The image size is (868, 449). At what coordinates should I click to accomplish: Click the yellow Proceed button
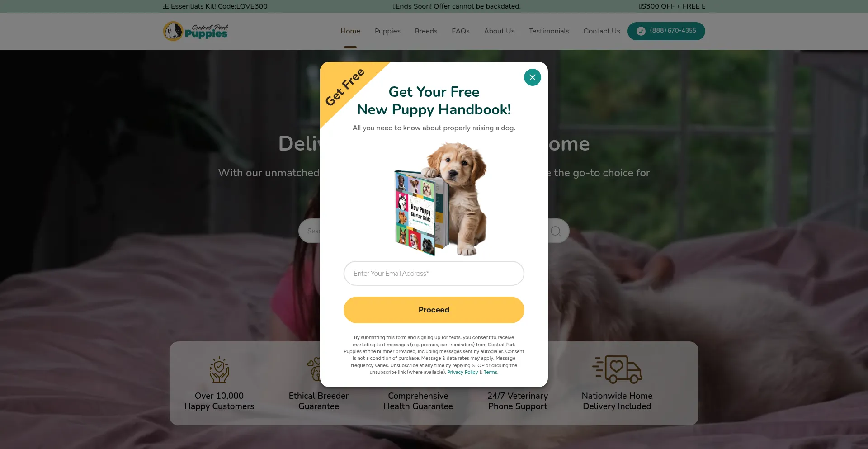(x=434, y=310)
